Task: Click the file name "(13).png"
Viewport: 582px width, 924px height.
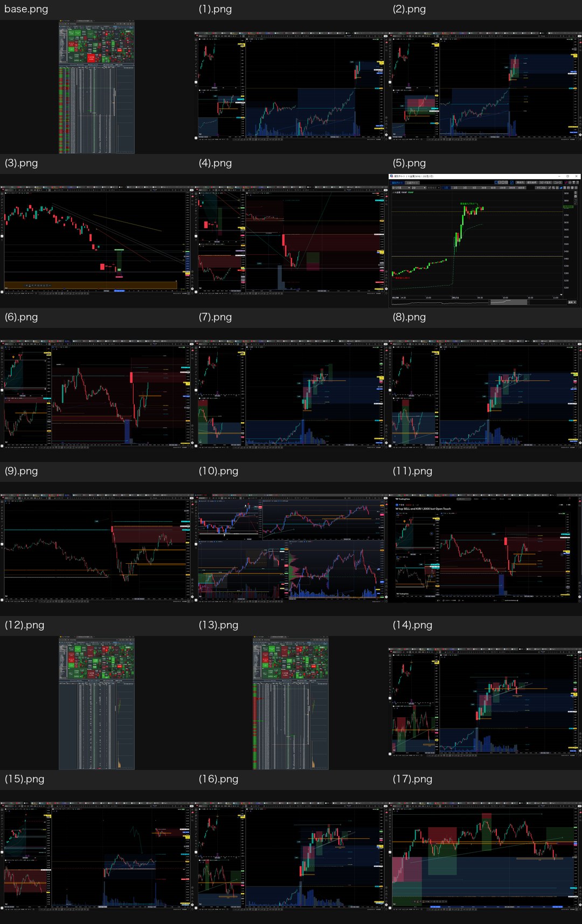Action: pos(218,625)
